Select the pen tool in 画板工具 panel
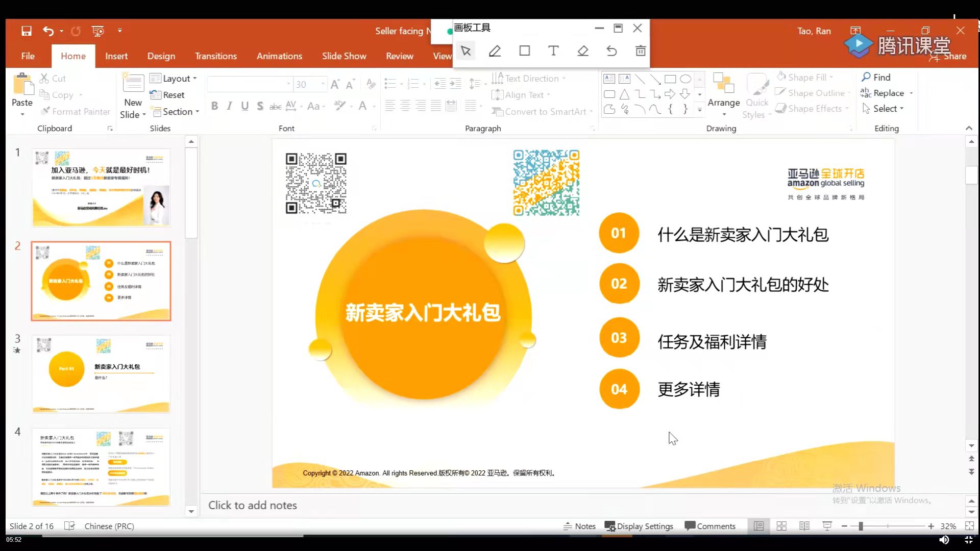Image resolution: width=980 pixels, height=551 pixels. coord(494,51)
